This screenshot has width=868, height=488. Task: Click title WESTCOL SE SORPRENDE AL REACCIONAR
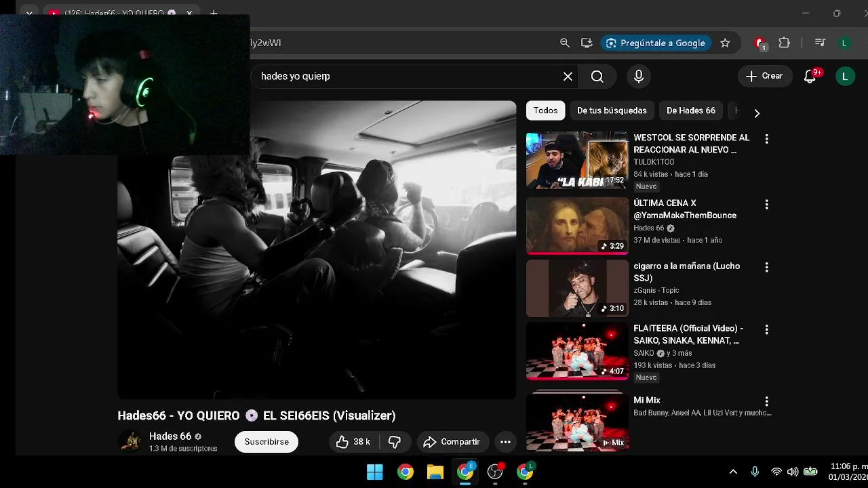pos(692,144)
